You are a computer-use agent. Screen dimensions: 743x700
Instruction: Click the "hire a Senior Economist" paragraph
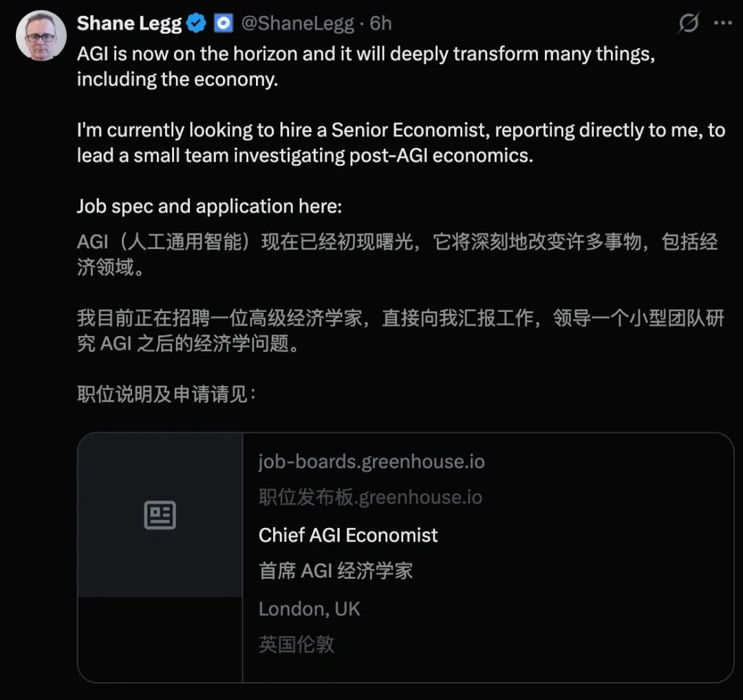pos(399,142)
